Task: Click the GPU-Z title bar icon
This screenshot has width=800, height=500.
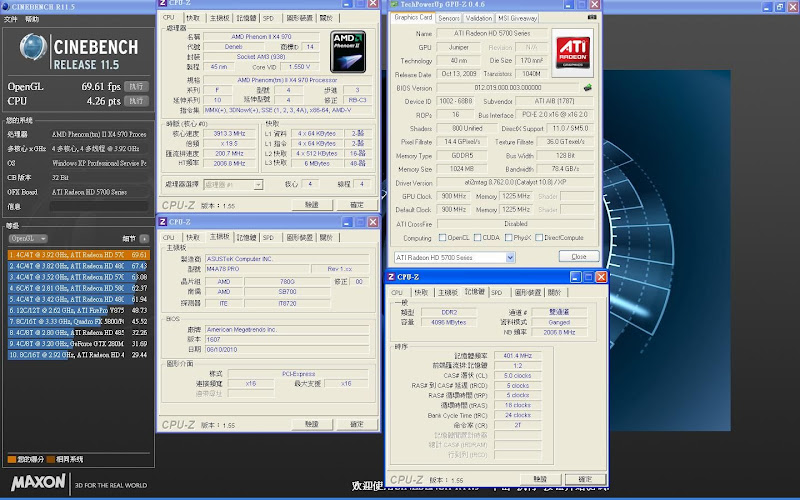Action: click(394, 4)
